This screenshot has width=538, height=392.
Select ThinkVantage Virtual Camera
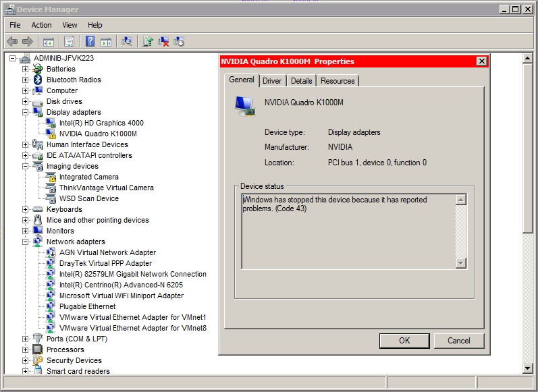[107, 188]
